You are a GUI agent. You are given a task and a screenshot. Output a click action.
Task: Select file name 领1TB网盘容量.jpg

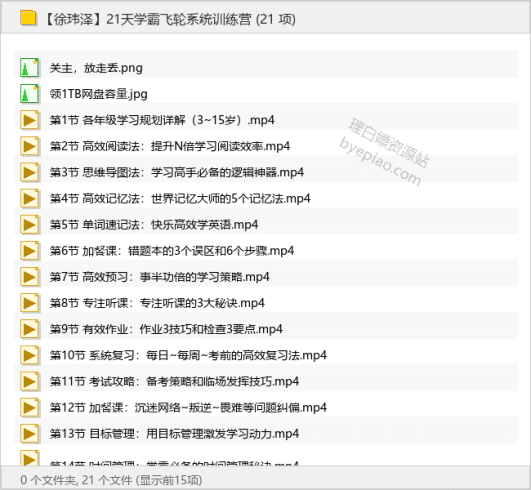coord(99,94)
